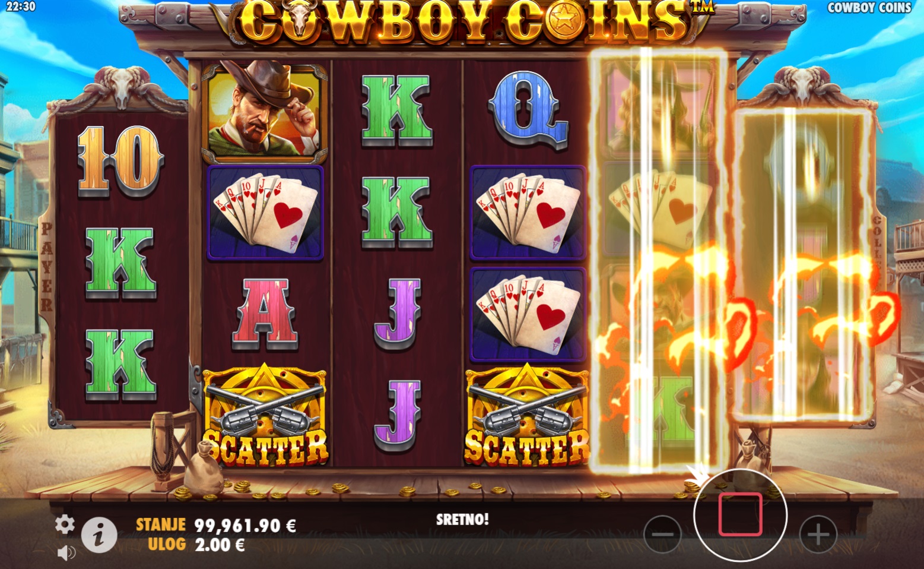This screenshot has height=569, width=924.
Task: Select the bottom purple J symbol
Action: (x=396, y=416)
